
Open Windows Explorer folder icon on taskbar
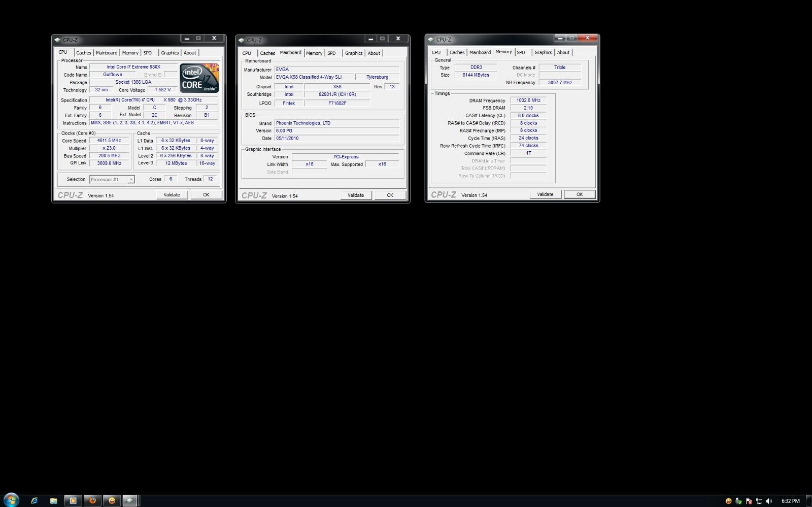pos(53,500)
